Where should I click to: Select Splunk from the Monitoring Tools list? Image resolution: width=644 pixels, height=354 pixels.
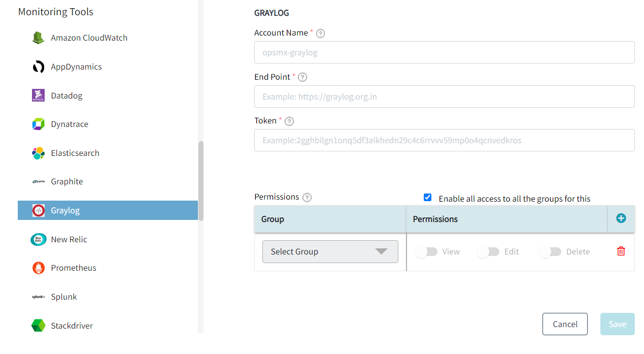coord(38,297)
